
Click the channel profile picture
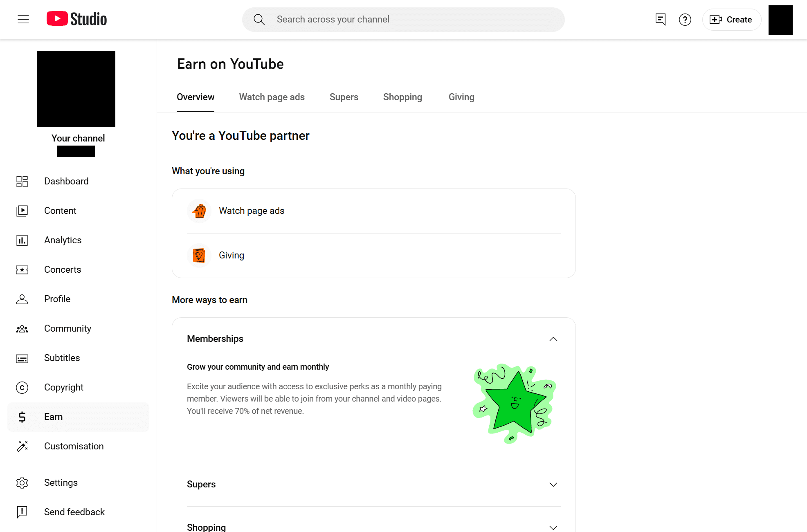76,89
